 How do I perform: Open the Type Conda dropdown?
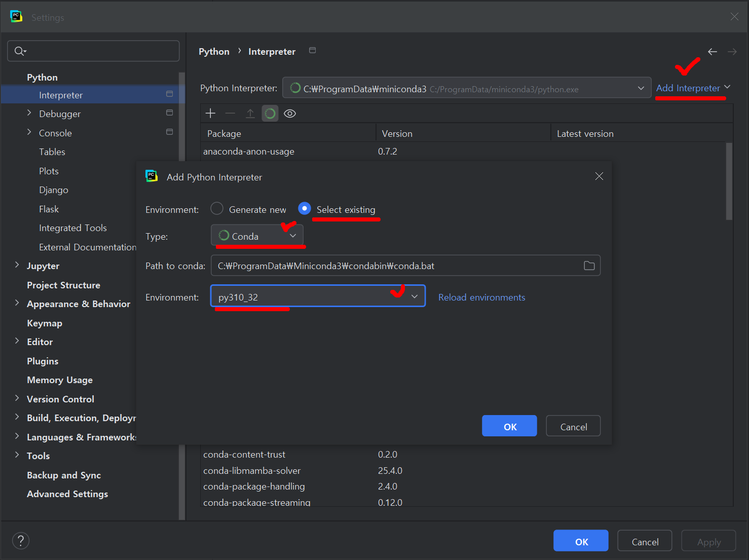tap(257, 236)
